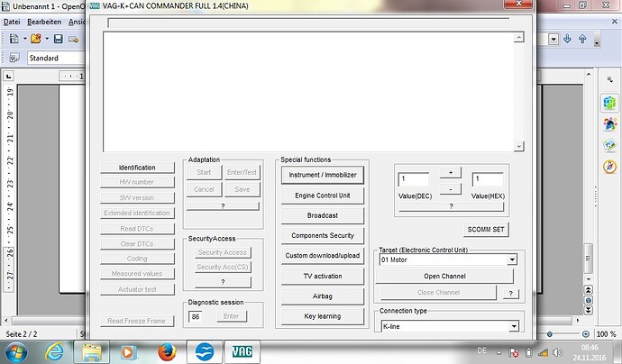Viewport: 622px width, 364px height.
Task: Click the ? button in SecurityAccess group
Action: point(223,282)
